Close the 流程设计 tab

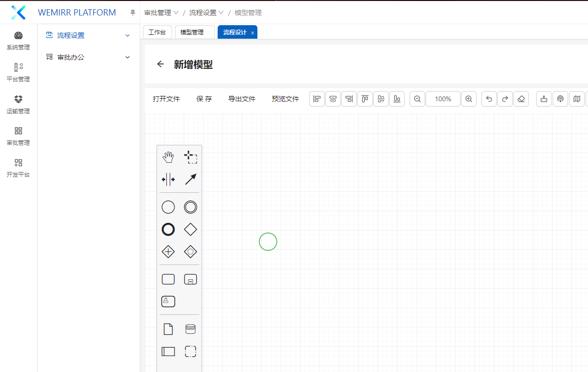(253, 33)
